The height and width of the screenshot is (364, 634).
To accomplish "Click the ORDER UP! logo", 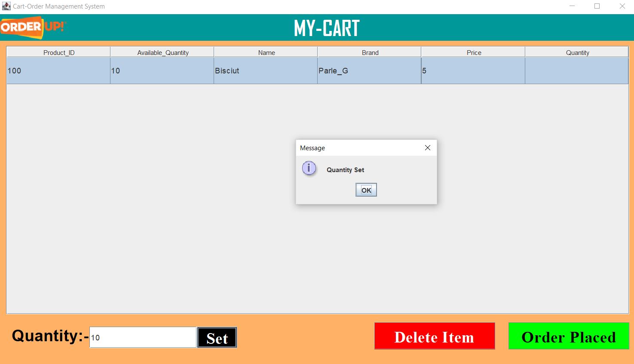I will pyautogui.click(x=32, y=27).
